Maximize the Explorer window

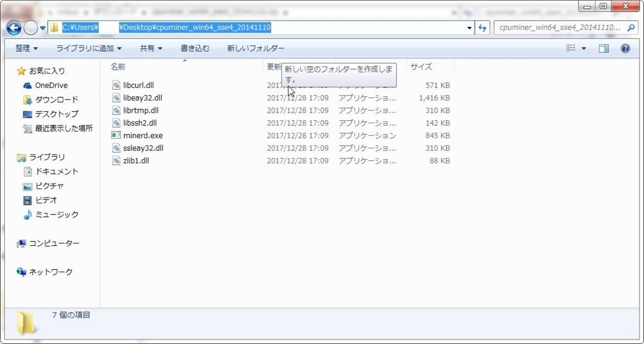pyautogui.click(x=603, y=6)
